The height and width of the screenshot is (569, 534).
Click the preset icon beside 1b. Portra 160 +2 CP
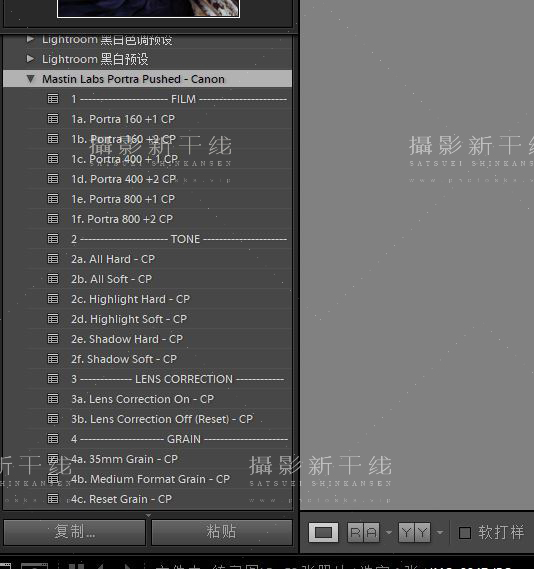pyautogui.click(x=53, y=139)
